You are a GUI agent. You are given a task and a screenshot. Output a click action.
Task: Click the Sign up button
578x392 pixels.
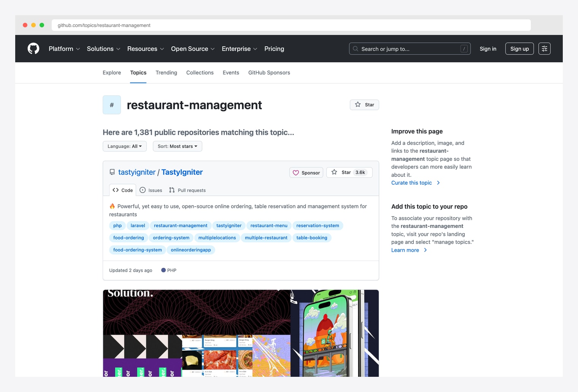[519, 49]
